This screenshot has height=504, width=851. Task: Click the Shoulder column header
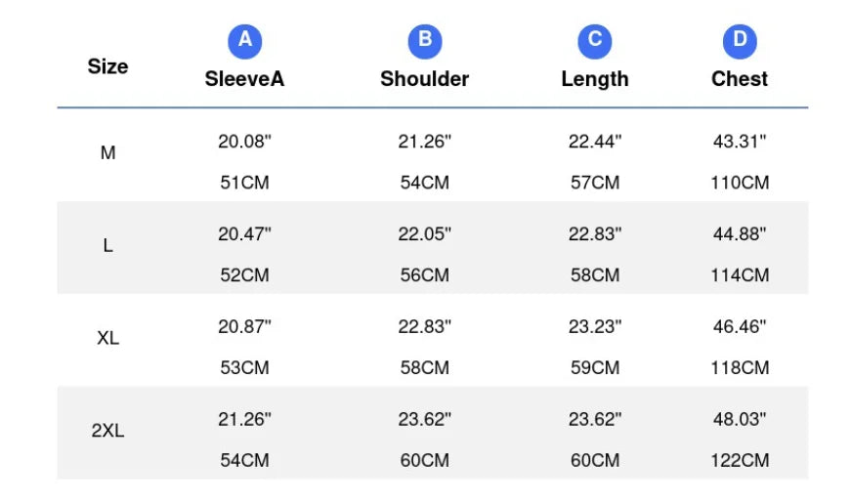click(x=425, y=79)
